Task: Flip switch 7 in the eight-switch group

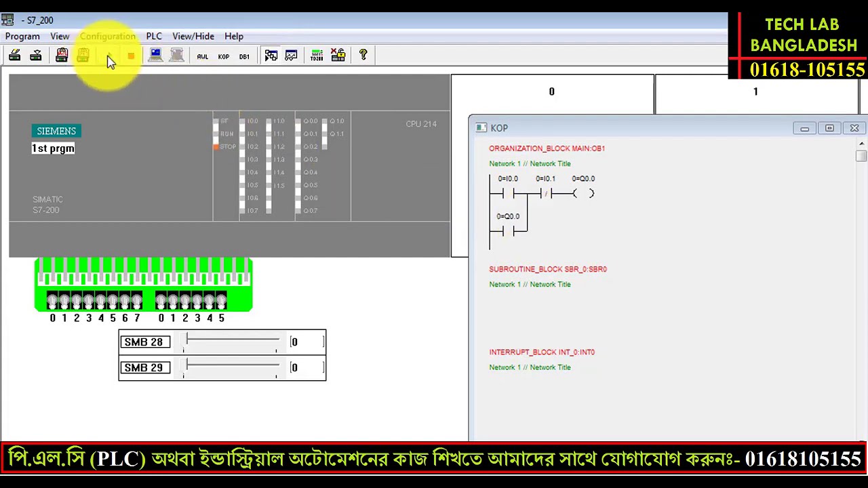Action: [x=137, y=300]
